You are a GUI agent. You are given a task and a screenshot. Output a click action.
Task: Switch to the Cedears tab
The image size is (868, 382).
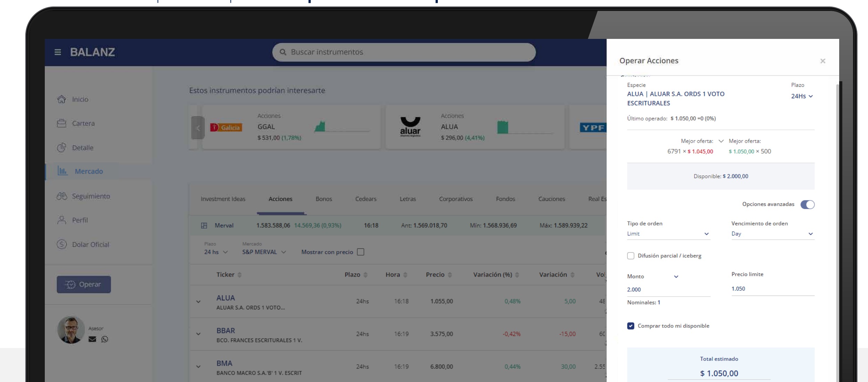tap(366, 199)
